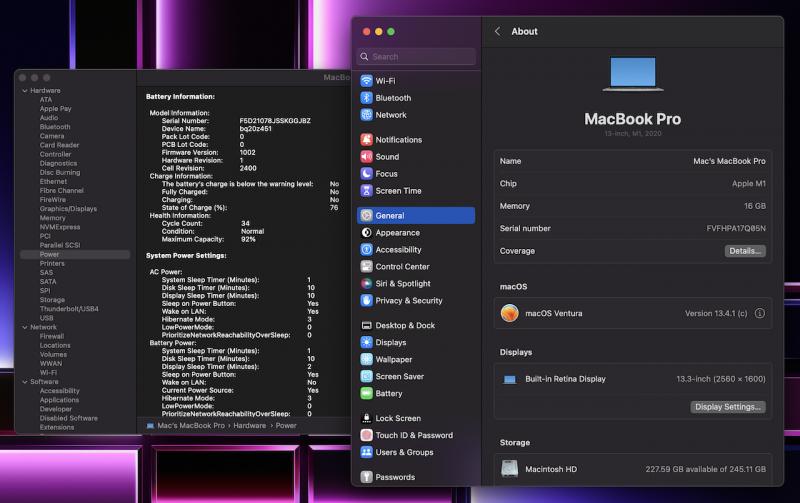
Task: Click the macOS Ventura info icon
Action: click(760, 313)
